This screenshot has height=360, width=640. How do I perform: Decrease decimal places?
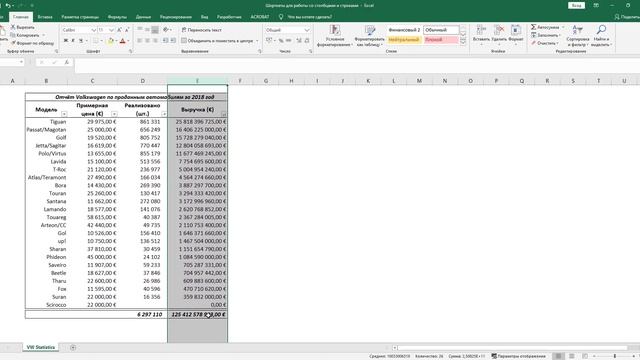[307, 40]
